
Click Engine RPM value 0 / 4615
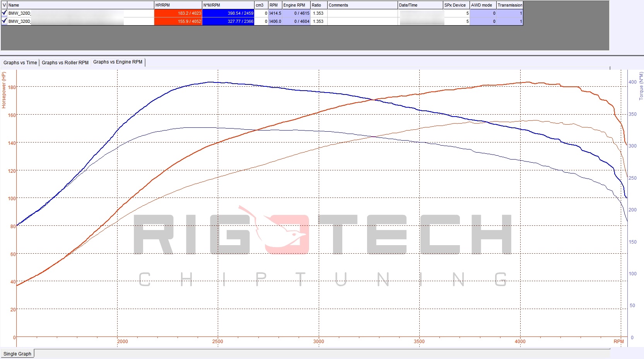point(296,13)
